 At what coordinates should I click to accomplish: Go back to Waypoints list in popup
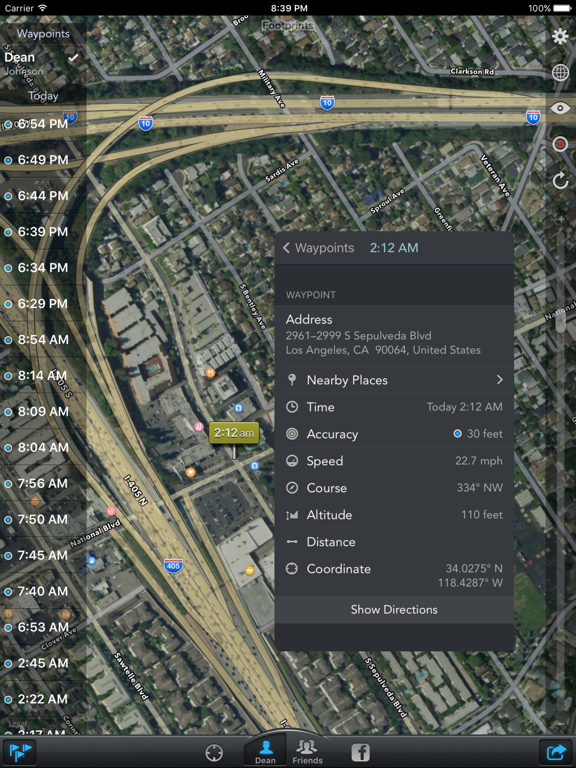(x=318, y=248)
